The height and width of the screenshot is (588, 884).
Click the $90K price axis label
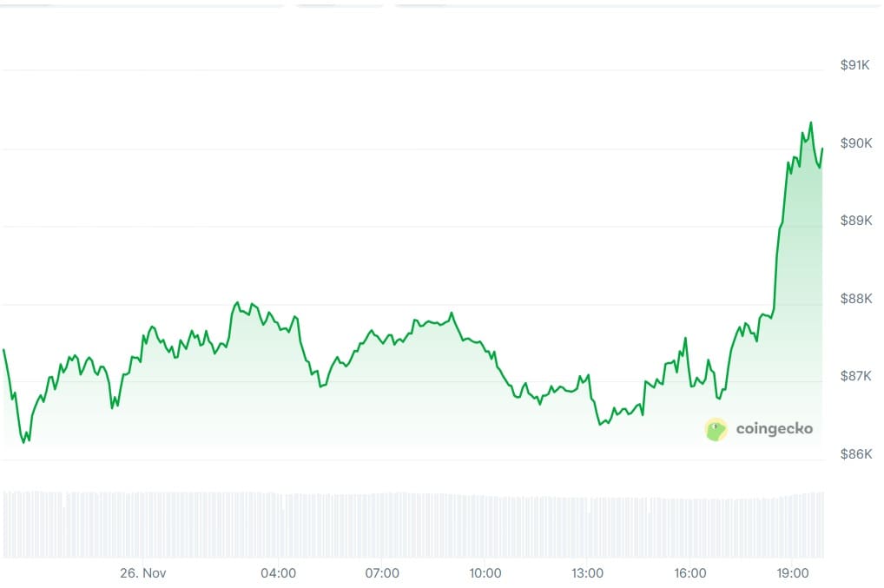click(x=855, y=142)
